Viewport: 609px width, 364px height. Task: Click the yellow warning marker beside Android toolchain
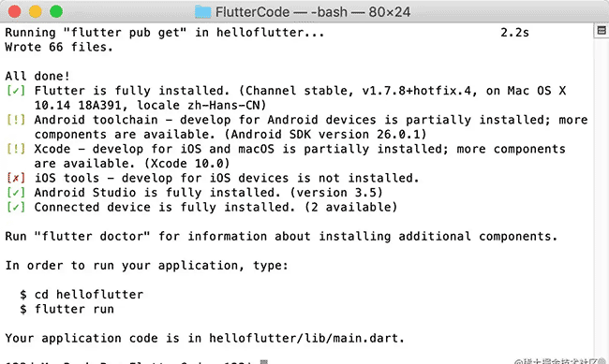[16, 120]
